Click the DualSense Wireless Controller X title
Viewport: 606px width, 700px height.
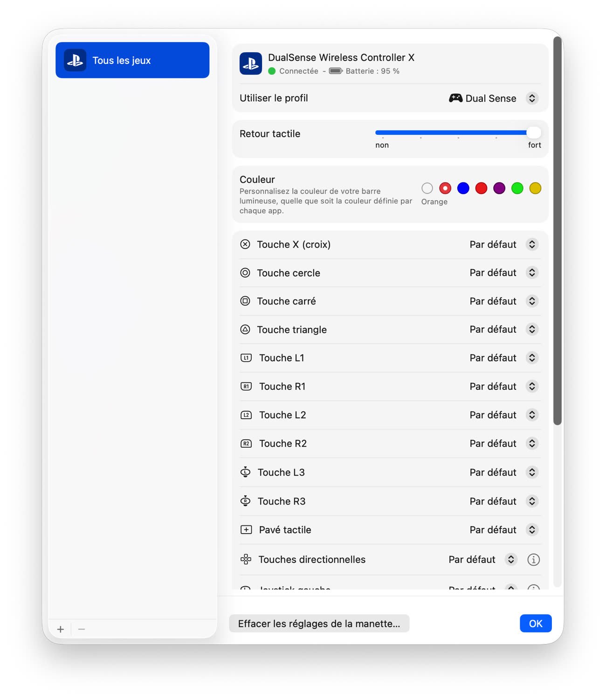coord(341,57)
